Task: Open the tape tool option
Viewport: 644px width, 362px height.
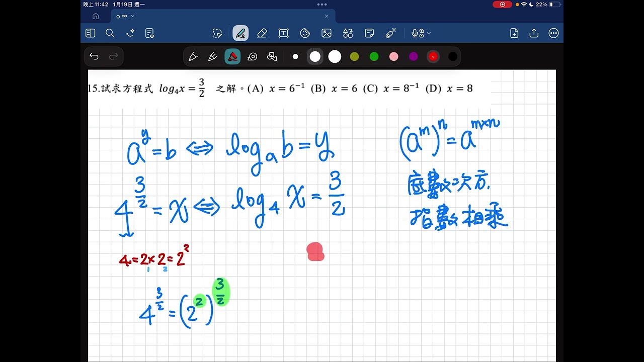Action: pos(253,57)
